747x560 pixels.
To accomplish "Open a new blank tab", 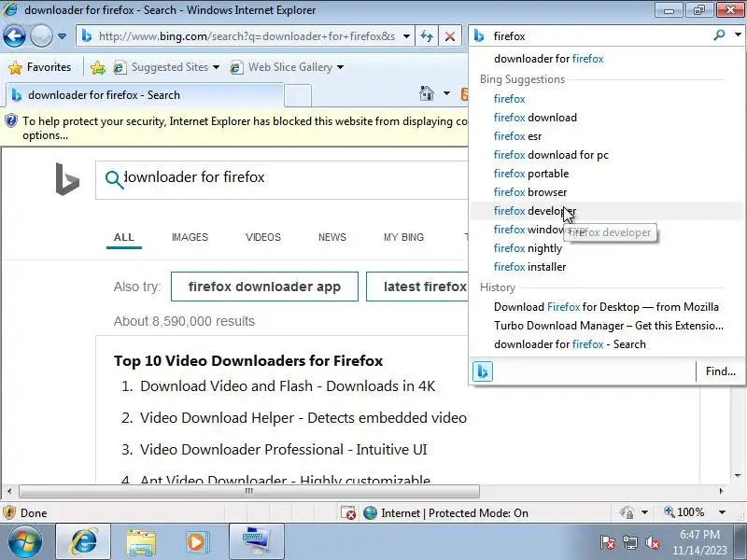I will pos(298,95).
